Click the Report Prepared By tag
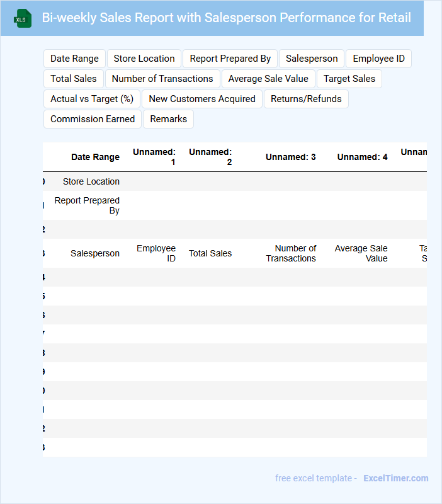This screenshot has width=442, height=504. click(x=230, y=59)
